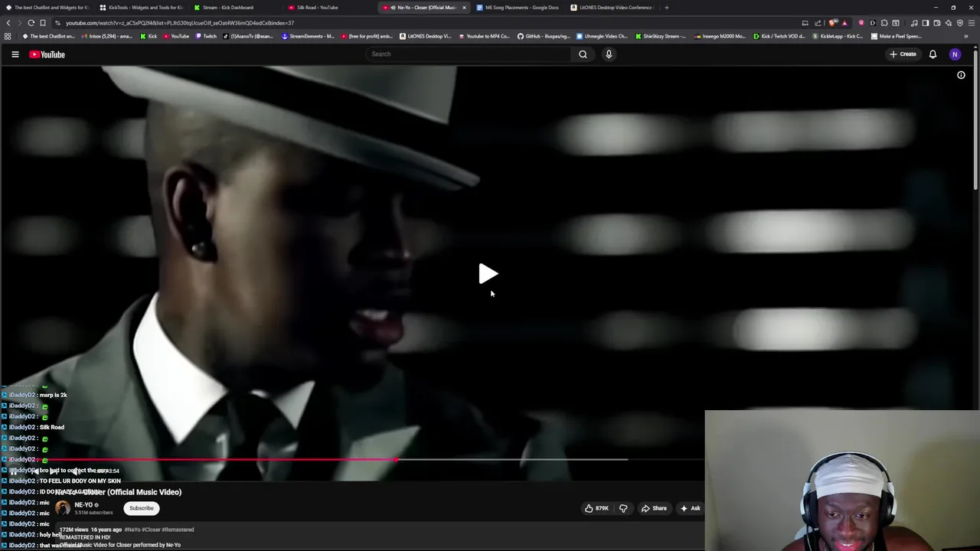Switch to ME Song Placements Google Docs tab
The image size is (980, 551).
pos(521,8)
